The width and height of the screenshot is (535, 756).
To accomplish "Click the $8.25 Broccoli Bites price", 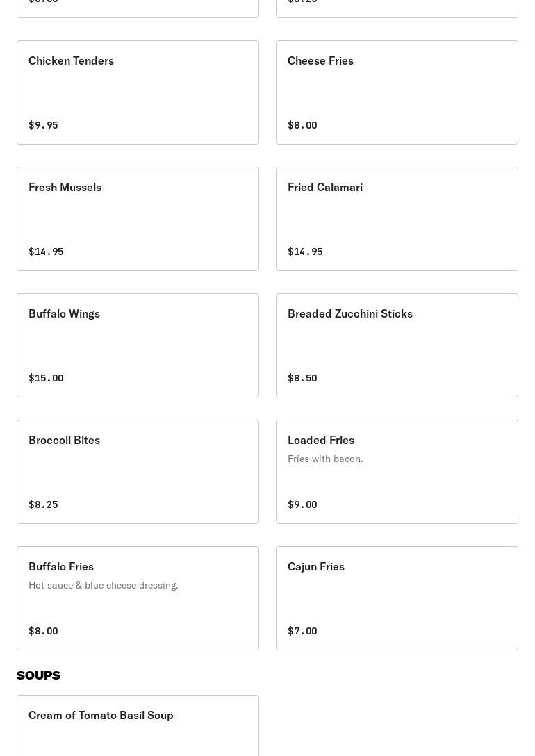I will click(43, 504).
